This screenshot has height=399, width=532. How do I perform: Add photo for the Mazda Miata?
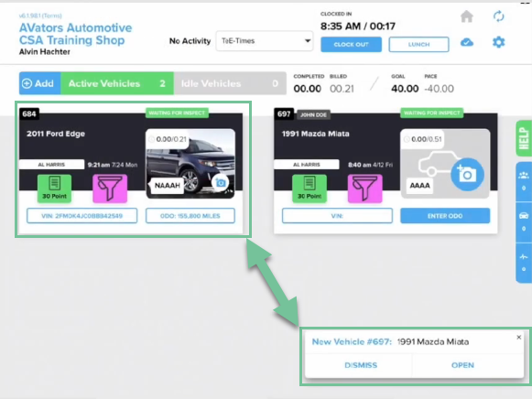[467, 175]
